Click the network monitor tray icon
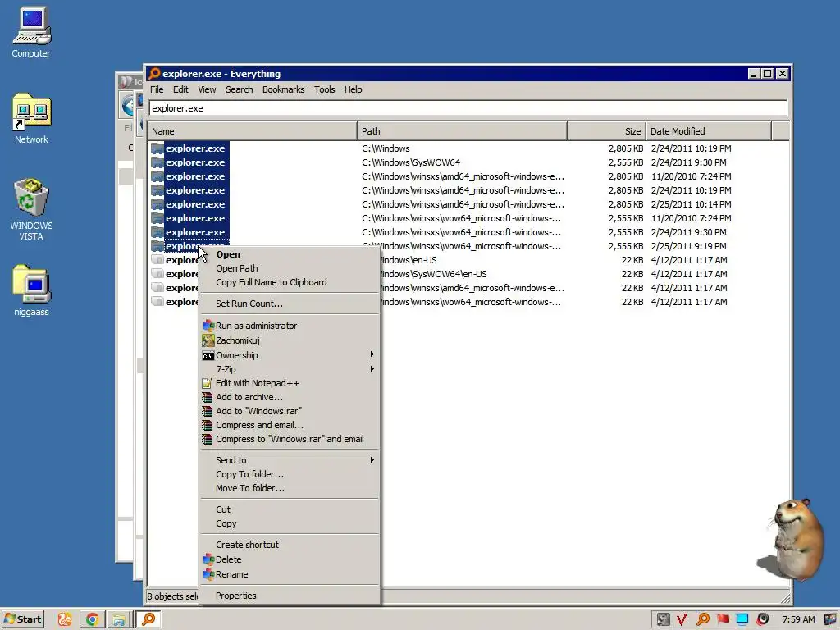The width and height of the screenshot is (840, 630). coord(742,619)
